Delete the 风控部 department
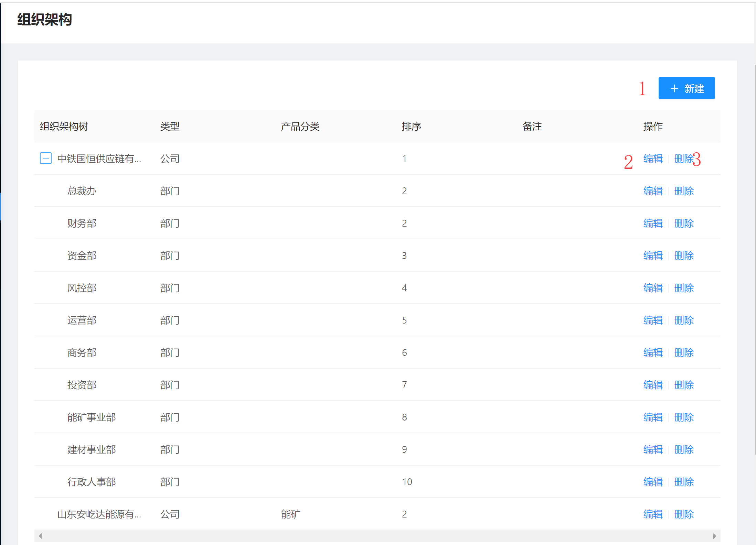 pos(683,288)
